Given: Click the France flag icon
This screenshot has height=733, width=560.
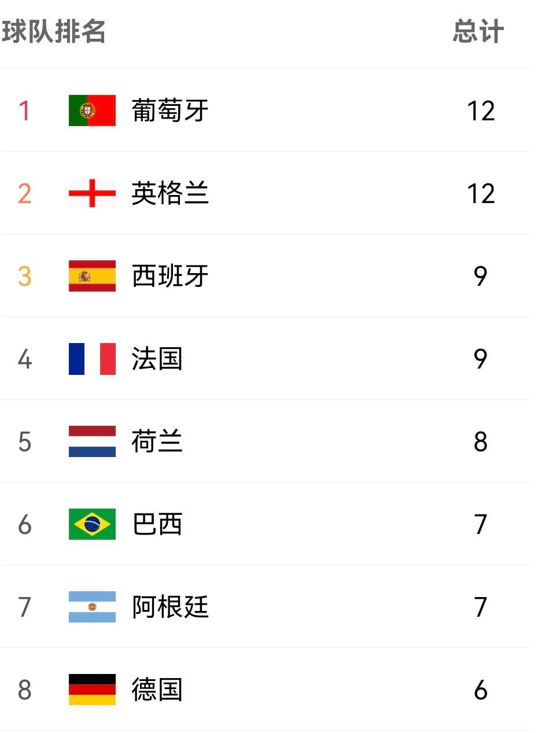Looking at the screenshot, I should (x=93, y=359).
